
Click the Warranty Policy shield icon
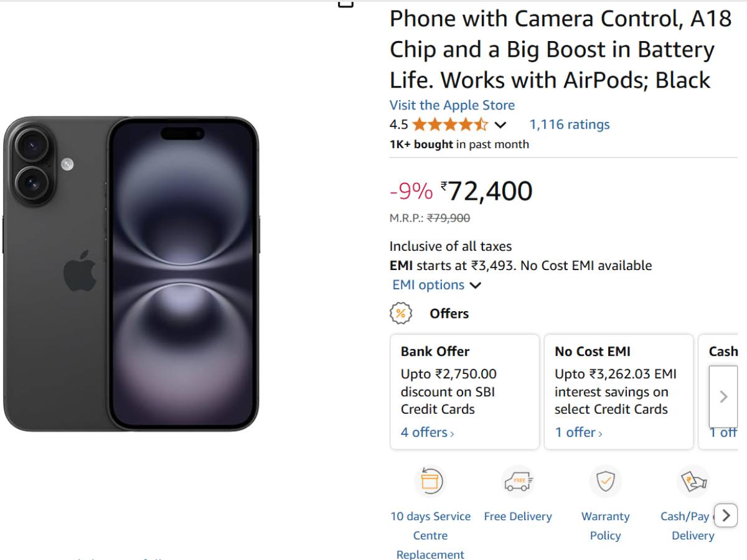point(605,481)
